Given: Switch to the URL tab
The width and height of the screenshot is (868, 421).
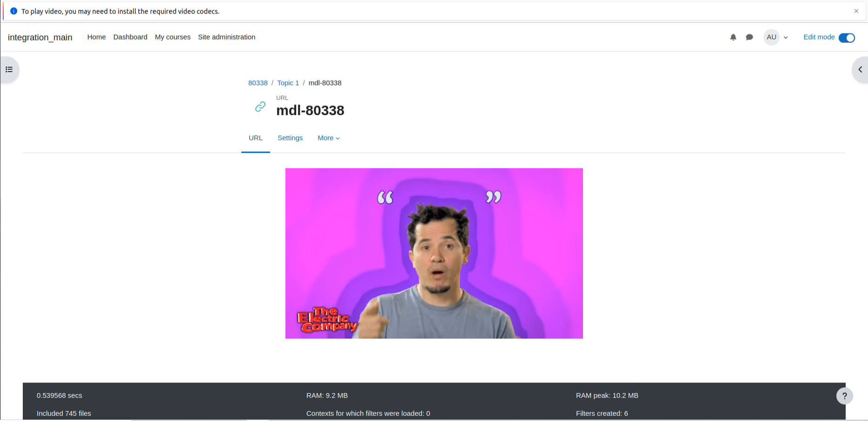Looking at the screenshot, I should [x=256, y=138].
